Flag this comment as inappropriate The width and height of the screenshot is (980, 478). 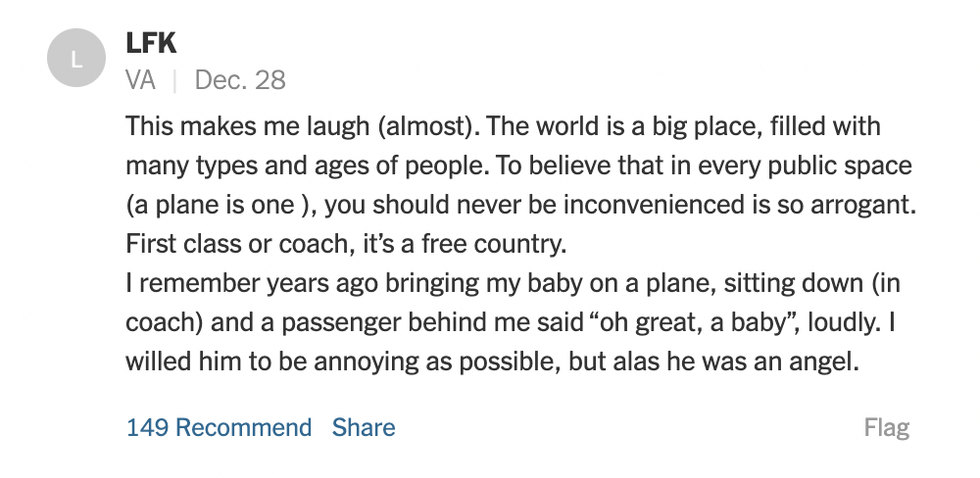886,429
